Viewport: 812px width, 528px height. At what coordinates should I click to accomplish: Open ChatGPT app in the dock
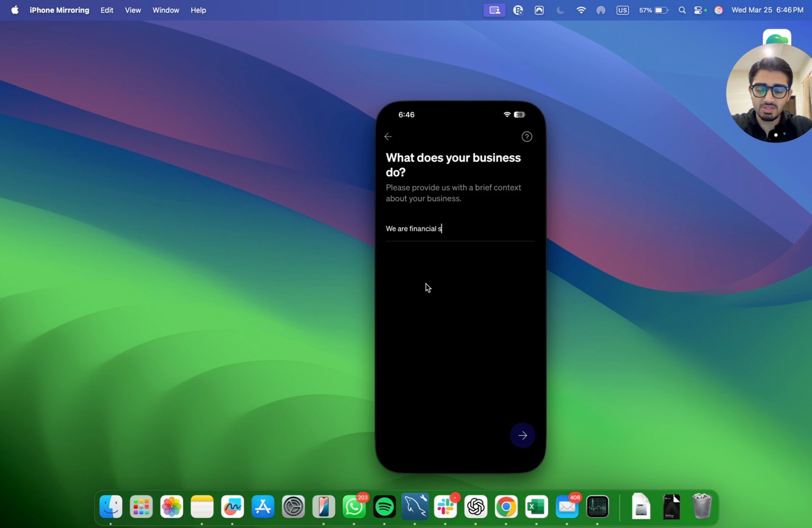point(476,507)
